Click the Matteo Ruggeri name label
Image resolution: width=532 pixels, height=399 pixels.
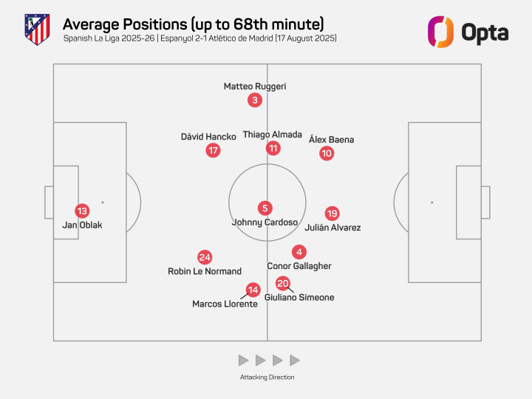255,86
